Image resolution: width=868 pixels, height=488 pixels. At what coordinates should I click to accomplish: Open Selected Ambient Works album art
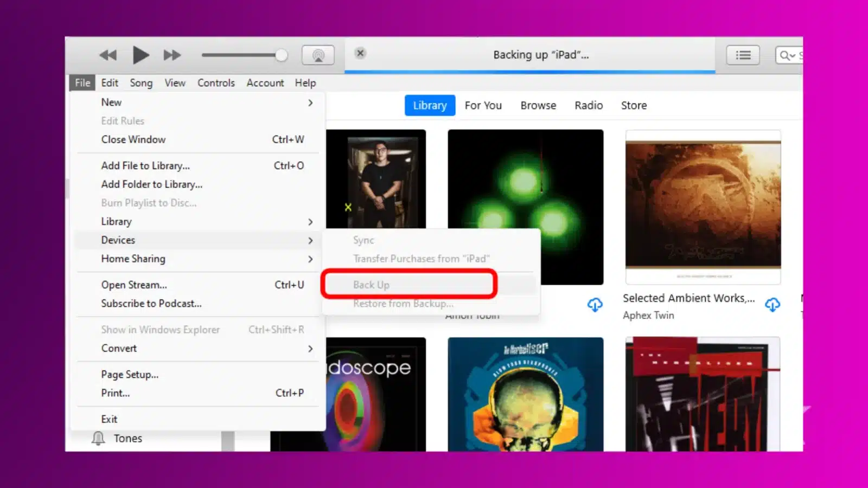tap(703, 207)
